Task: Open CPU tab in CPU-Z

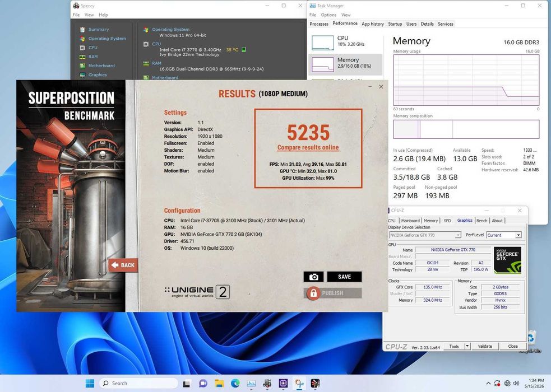Action: point(391,221)
